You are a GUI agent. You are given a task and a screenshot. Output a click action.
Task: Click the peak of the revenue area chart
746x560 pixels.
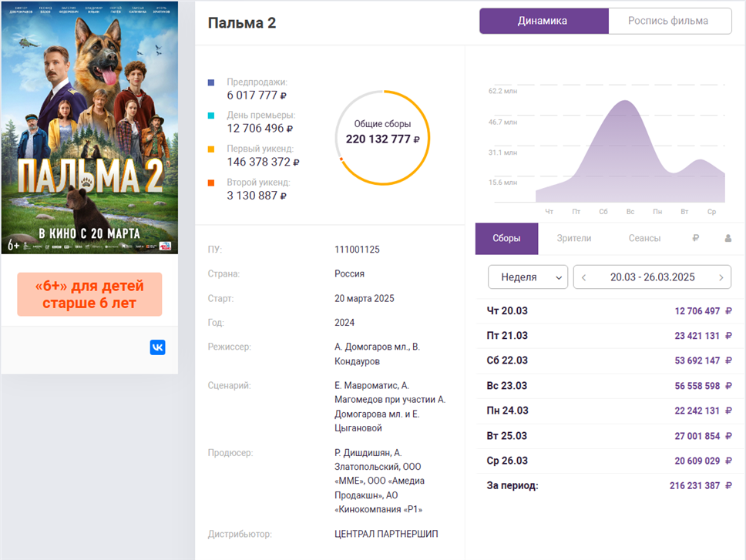(x=625, y=102)
